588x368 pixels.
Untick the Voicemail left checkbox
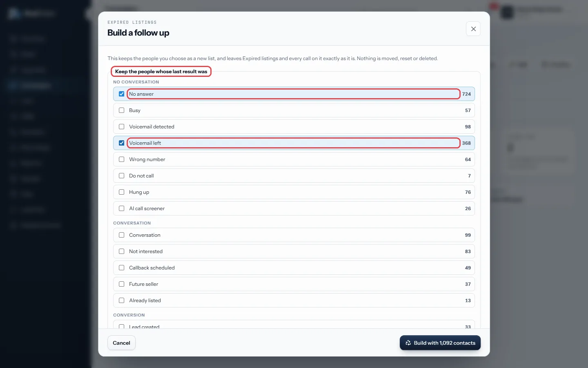tap(122, 143)
